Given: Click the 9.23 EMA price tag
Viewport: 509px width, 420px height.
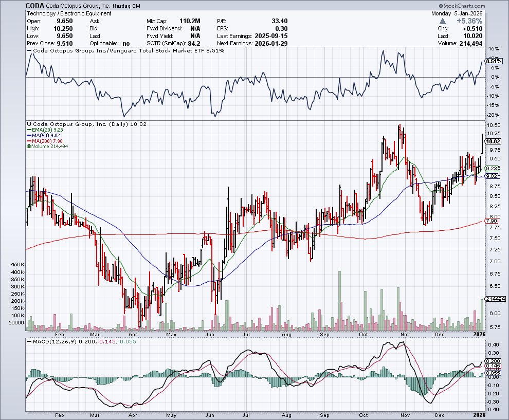Looking at the screenshot, I should 492,168.
